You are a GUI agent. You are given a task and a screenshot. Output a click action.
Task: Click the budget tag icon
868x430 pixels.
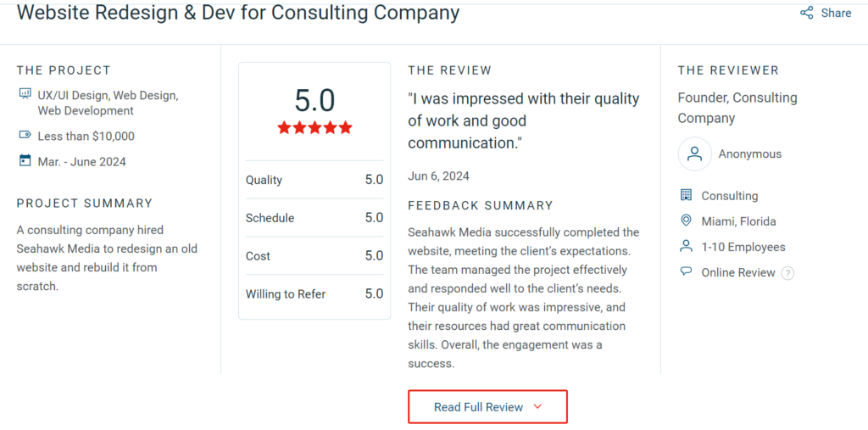click(x=25, y=135)
